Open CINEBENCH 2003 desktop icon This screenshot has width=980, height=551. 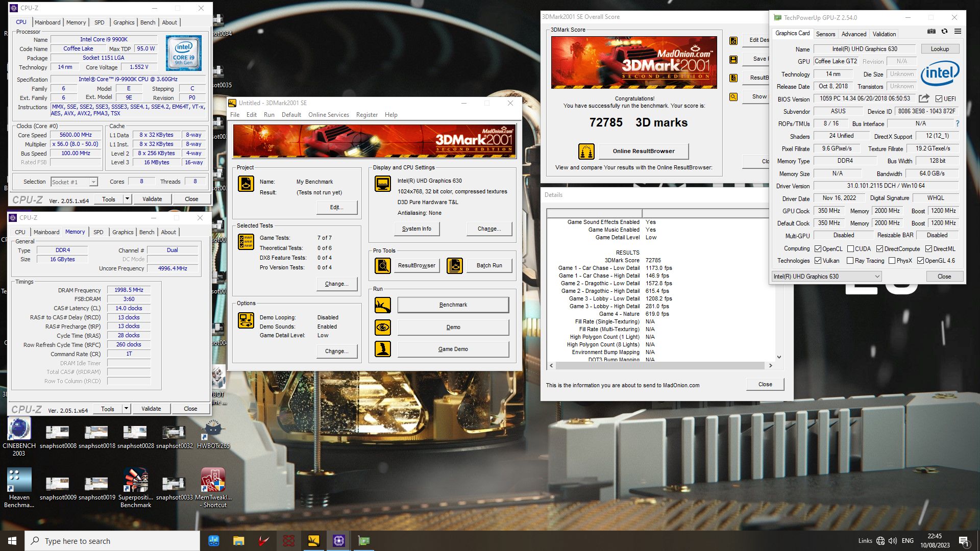(19, 437)
